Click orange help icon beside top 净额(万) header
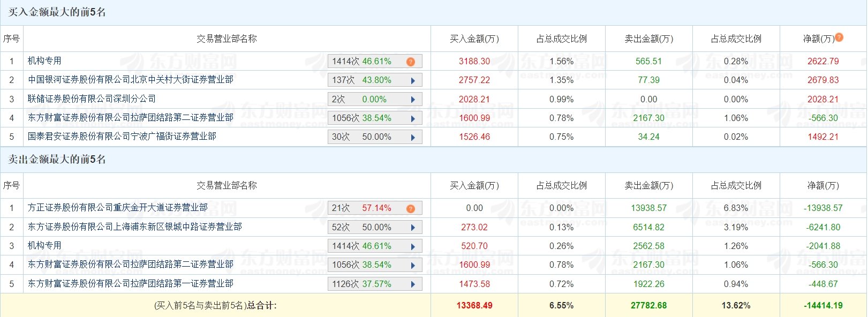868x317 pixels. click(839, 37)
